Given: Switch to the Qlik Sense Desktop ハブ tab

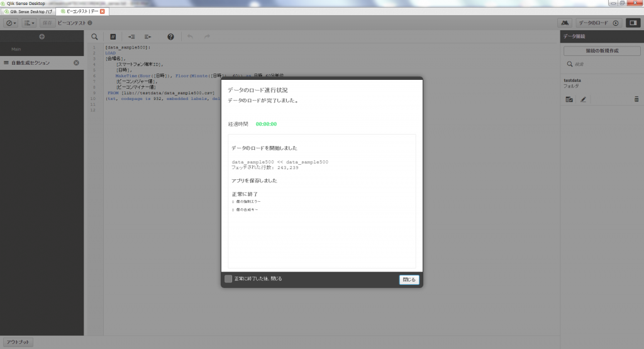Looking at the screenshot, I should [x=29, y=11].
